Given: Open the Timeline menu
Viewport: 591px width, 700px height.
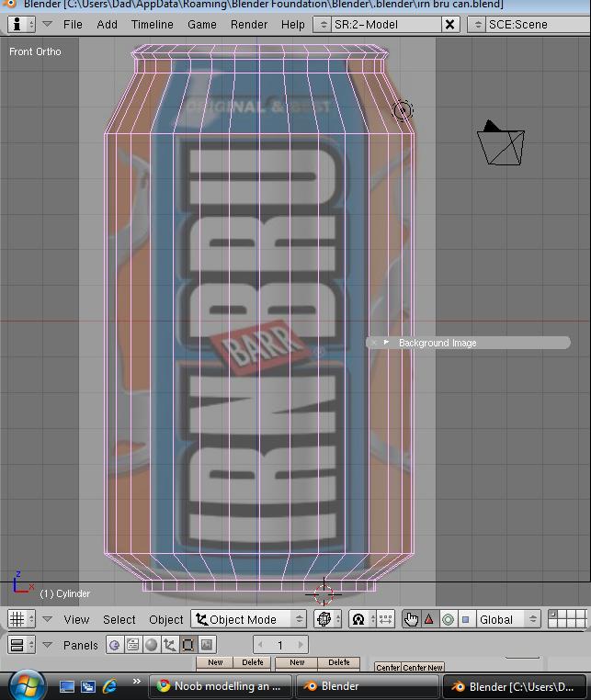Looking at the screenshot, I should pyautogui.click(x=153, y=24).
